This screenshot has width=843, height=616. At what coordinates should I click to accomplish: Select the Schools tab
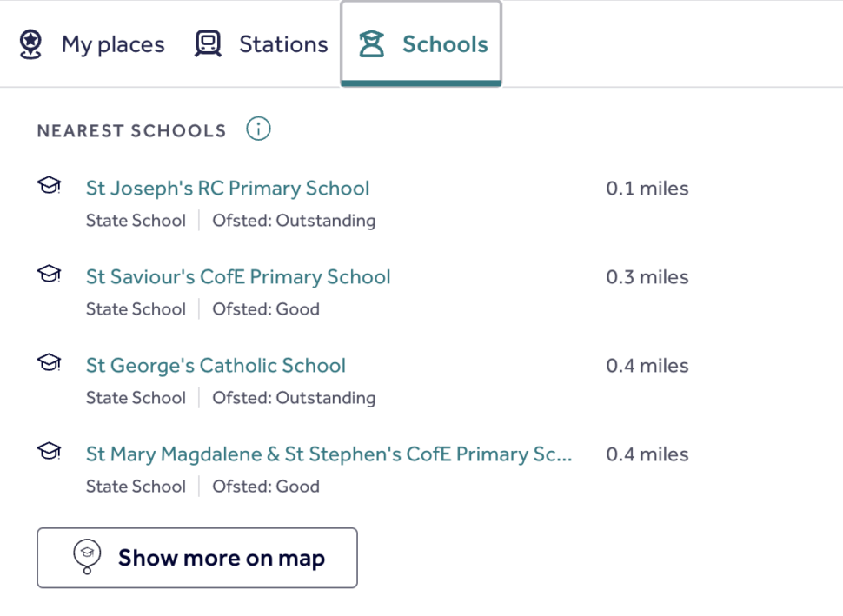pos(421,43)
